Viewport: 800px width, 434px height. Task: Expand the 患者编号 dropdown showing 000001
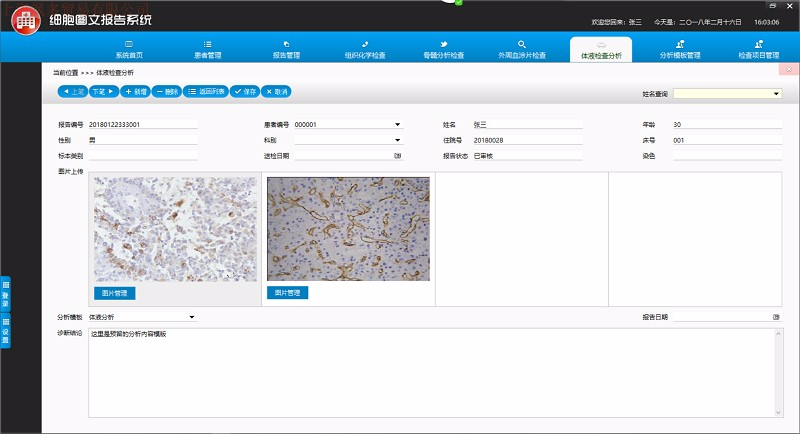point(397,124)
